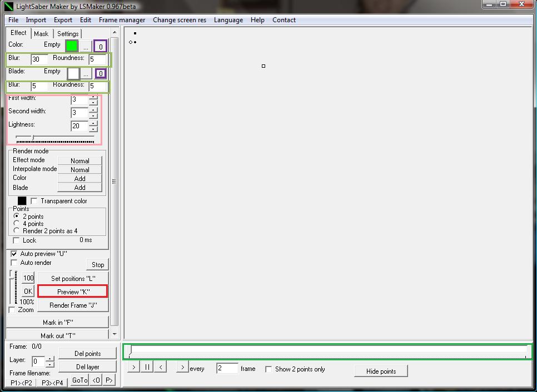Click the '0' button in Blade row
Screen dimensions: 537x392
101,73
